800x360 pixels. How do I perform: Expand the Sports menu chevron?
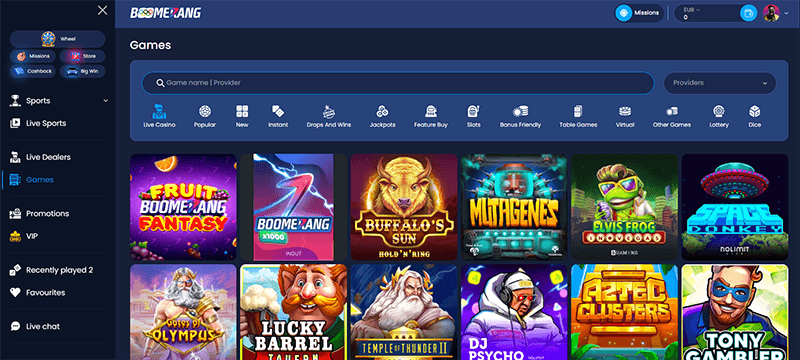[106, 101]
